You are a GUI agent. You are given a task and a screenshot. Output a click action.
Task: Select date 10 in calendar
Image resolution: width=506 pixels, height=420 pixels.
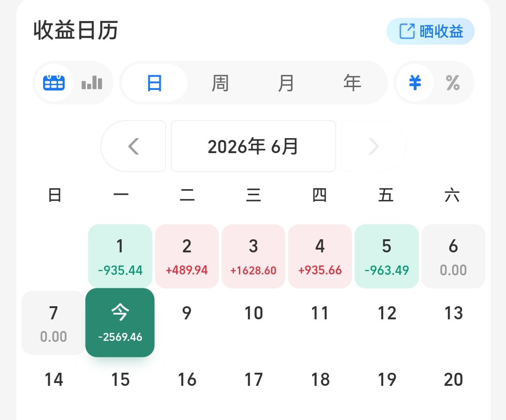[253, 313]
